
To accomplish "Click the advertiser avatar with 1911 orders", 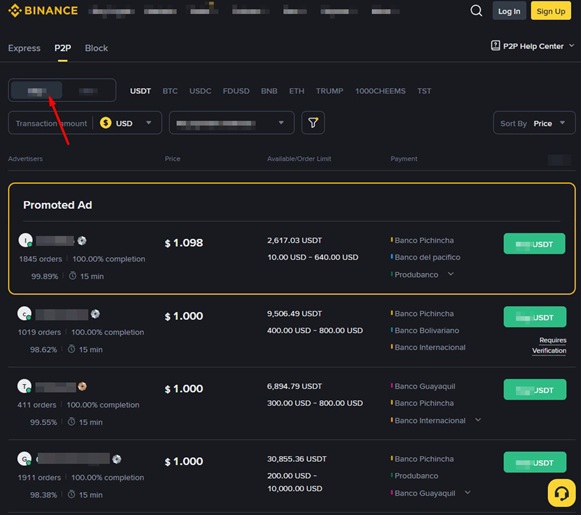I will pyautogui.click(x=24, y=459).
